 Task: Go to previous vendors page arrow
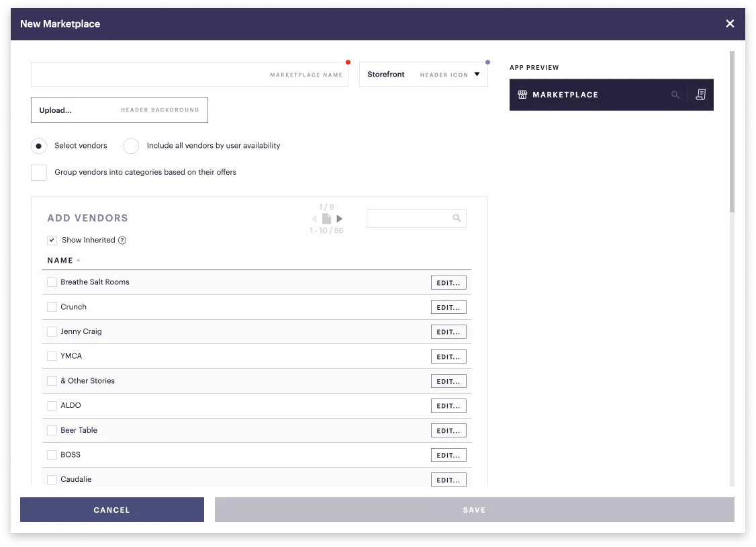tap(314, 218)
